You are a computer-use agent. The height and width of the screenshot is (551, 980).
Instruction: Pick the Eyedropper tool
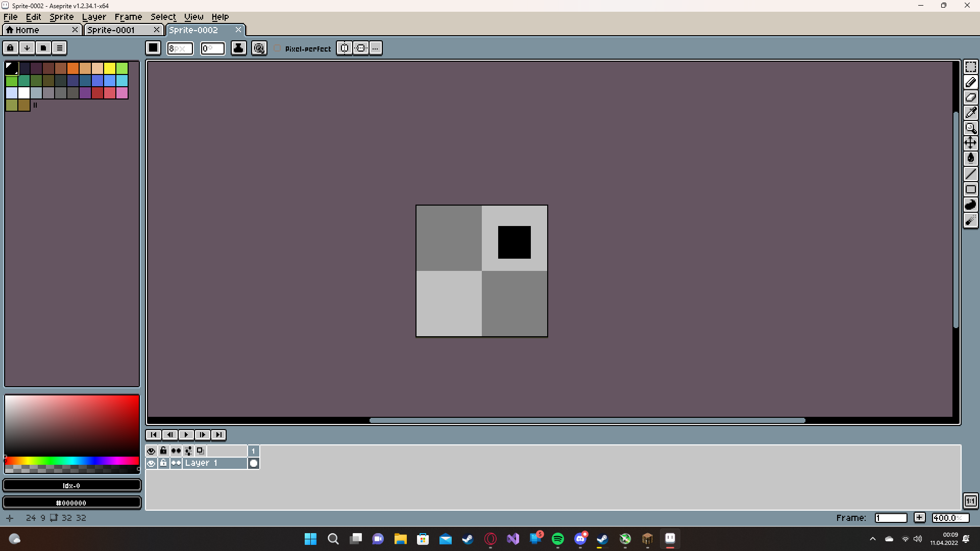point(971,113)
